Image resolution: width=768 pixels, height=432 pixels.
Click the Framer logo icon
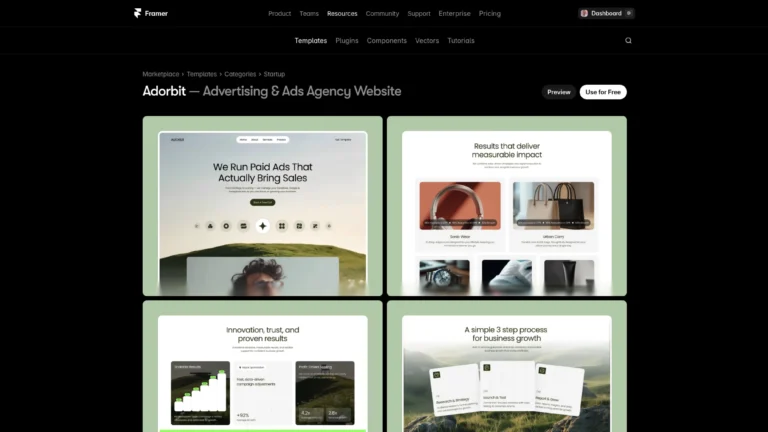(138, 13)
